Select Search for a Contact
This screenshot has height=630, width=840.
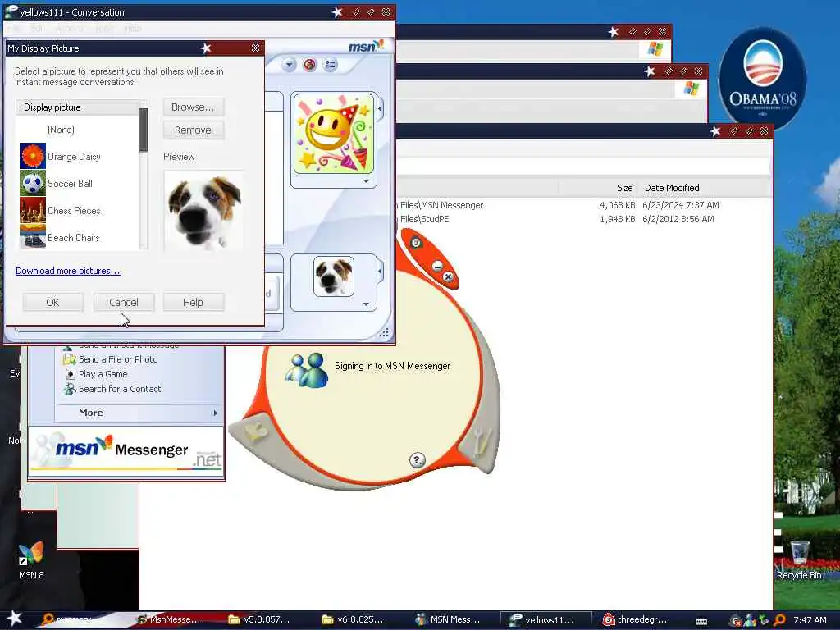[120, 389]
